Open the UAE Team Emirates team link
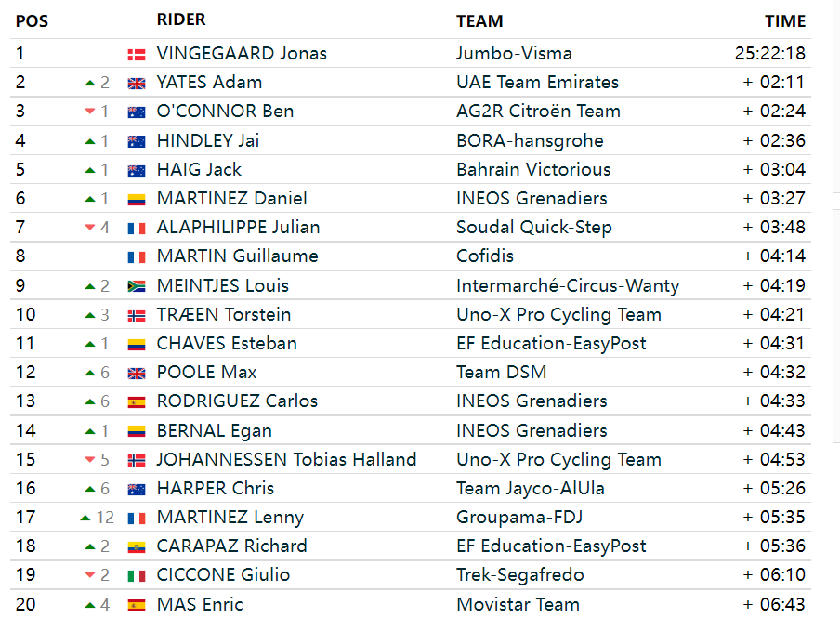 [537, 82]
